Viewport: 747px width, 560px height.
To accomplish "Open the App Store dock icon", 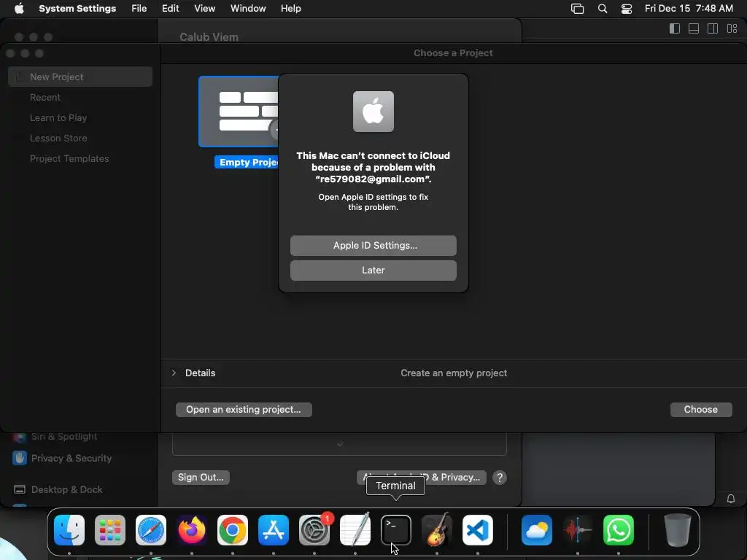I will coord(274,530).
